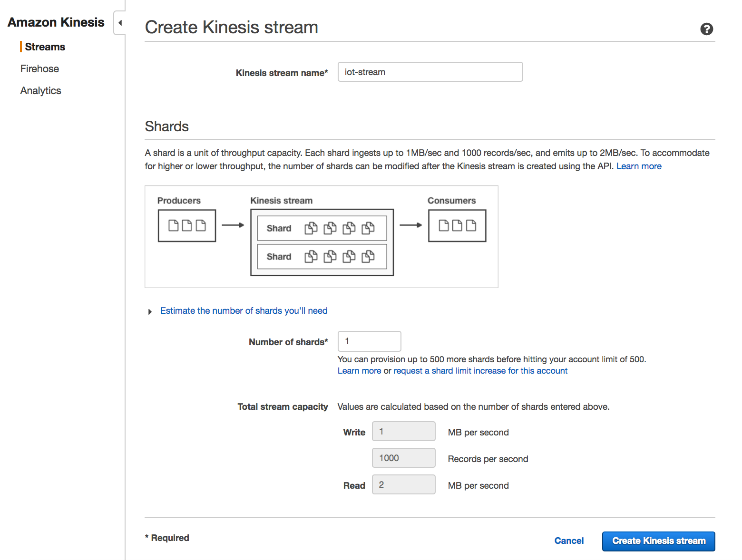The width and height of the screenshot is (742, 560).
Task: Click the Write MB per second field
Action: (x=403, y=431)
